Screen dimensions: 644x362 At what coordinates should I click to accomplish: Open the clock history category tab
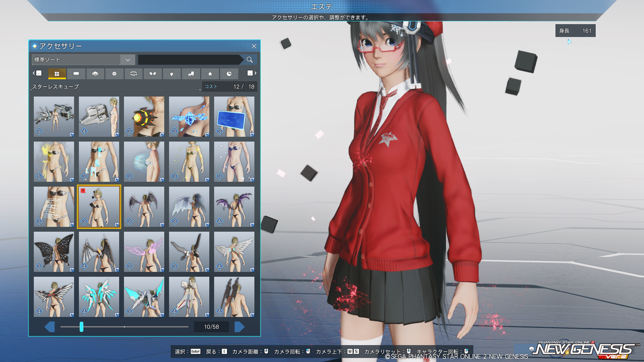click(229, 73)
